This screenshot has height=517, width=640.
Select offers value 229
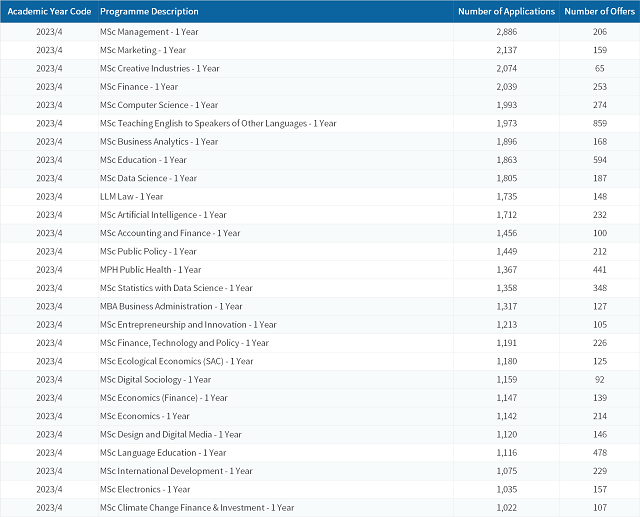point(600,471)
